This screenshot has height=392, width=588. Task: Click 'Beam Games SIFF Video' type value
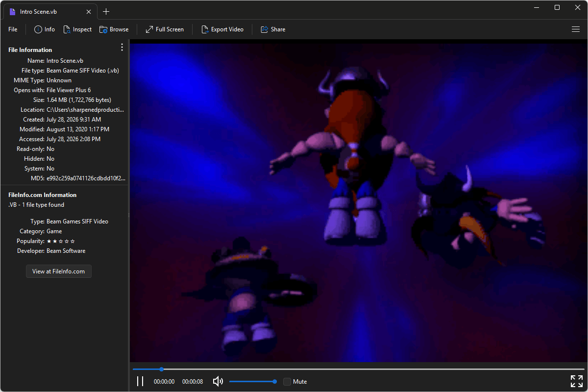(x=77, y=221)
